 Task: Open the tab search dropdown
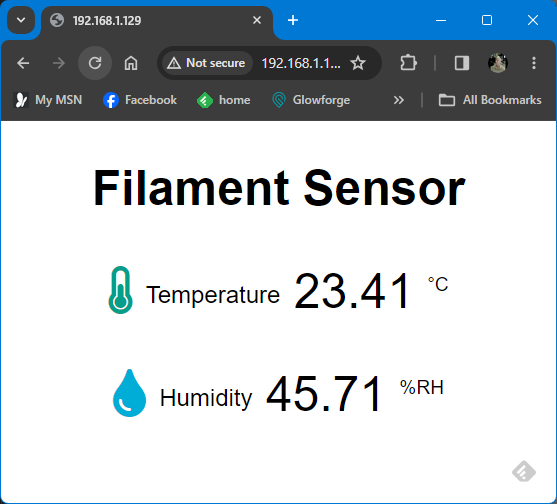coord(21,20)
